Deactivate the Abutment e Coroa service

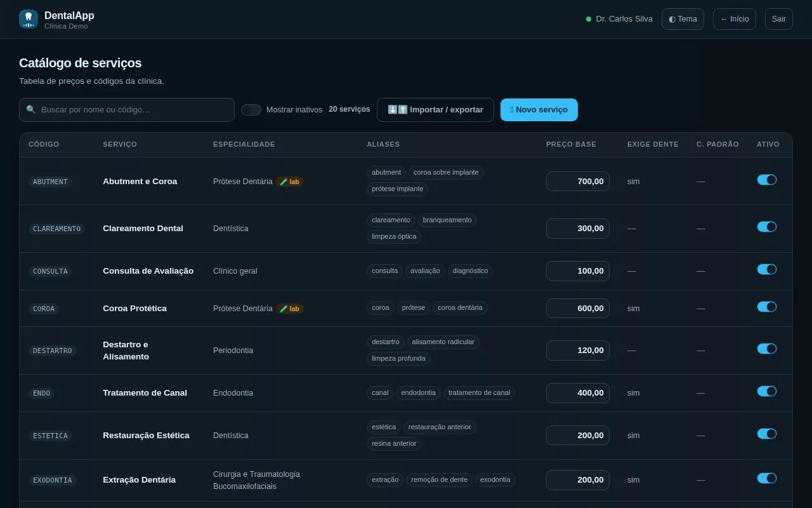(767, 180)
